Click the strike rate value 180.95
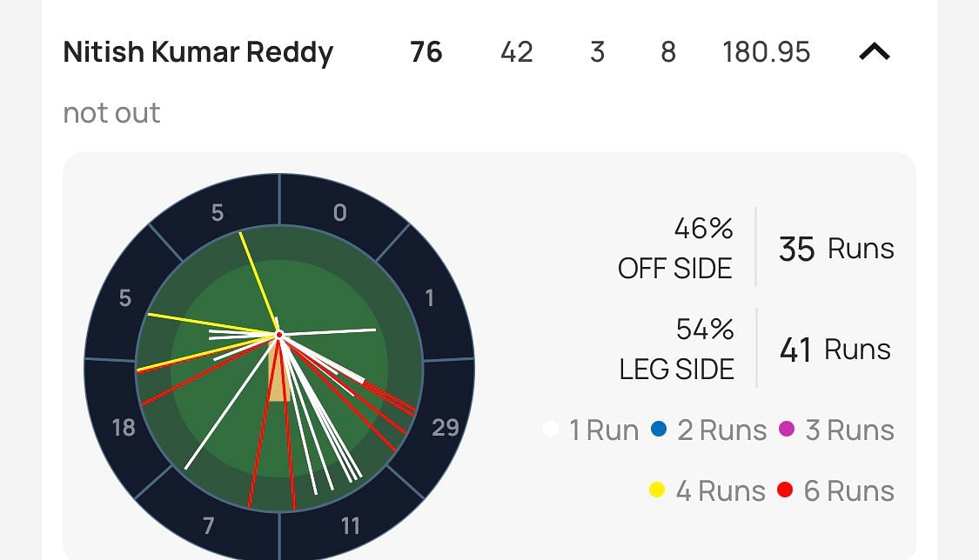The image size is (979, 560). [766, 52]
